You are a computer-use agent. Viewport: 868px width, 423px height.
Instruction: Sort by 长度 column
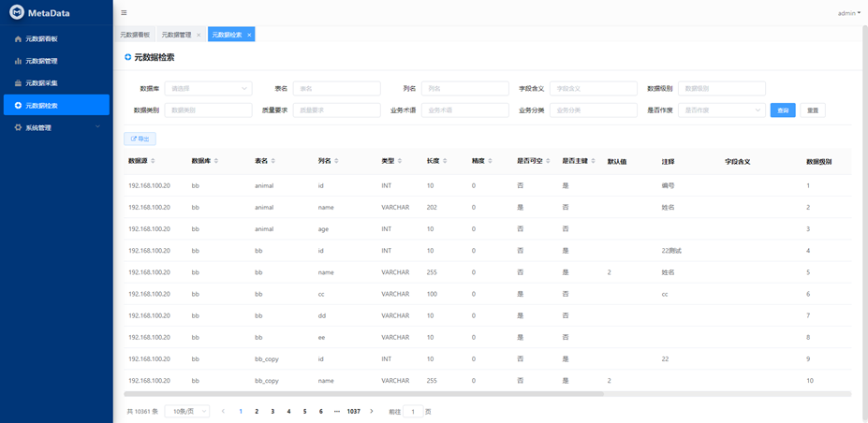(x=445, y=161)
